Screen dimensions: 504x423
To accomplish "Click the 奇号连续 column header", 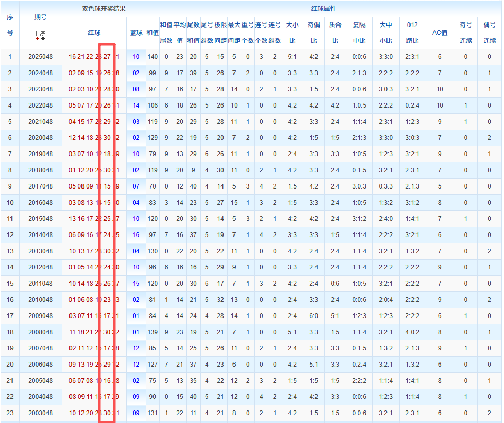I will [x=466, y=32].
